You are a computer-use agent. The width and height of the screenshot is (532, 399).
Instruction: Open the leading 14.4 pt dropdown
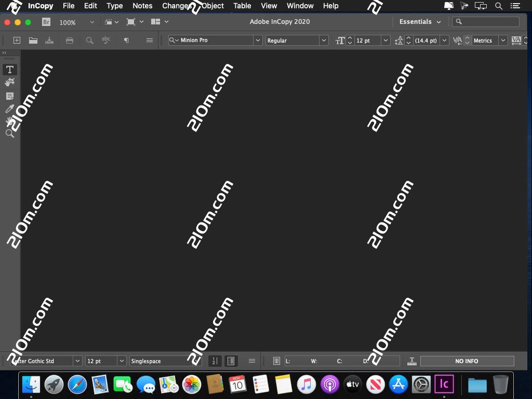click(444, 41)
